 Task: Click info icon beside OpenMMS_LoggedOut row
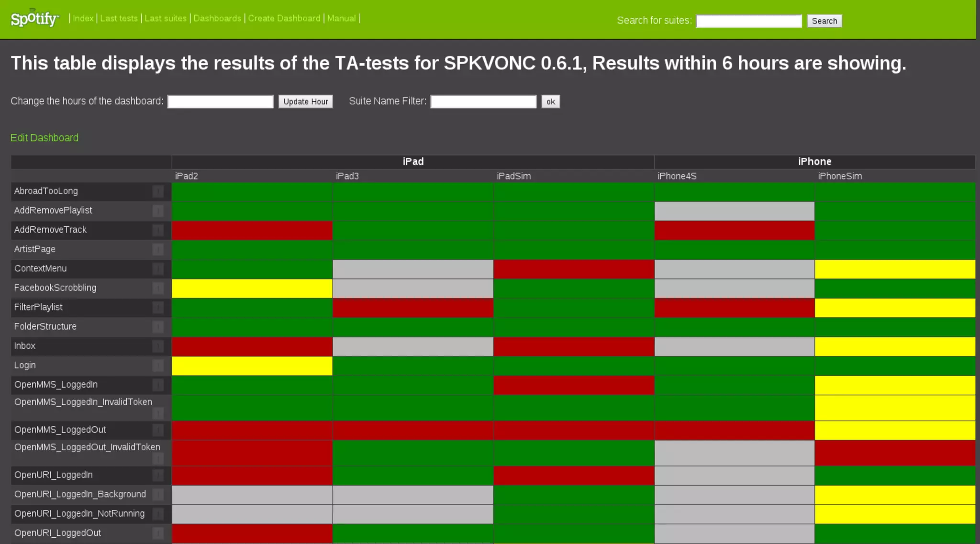click(158, 430)
